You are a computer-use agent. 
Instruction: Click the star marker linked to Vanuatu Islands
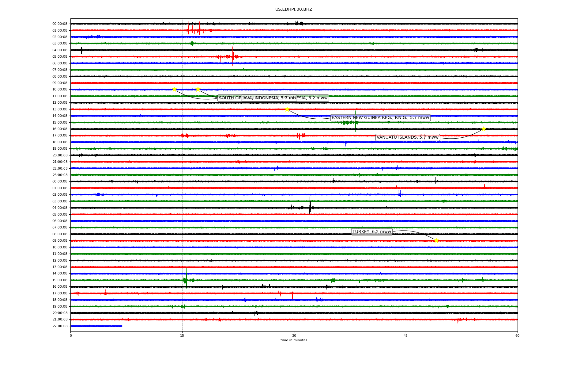[x=484, y=129]
